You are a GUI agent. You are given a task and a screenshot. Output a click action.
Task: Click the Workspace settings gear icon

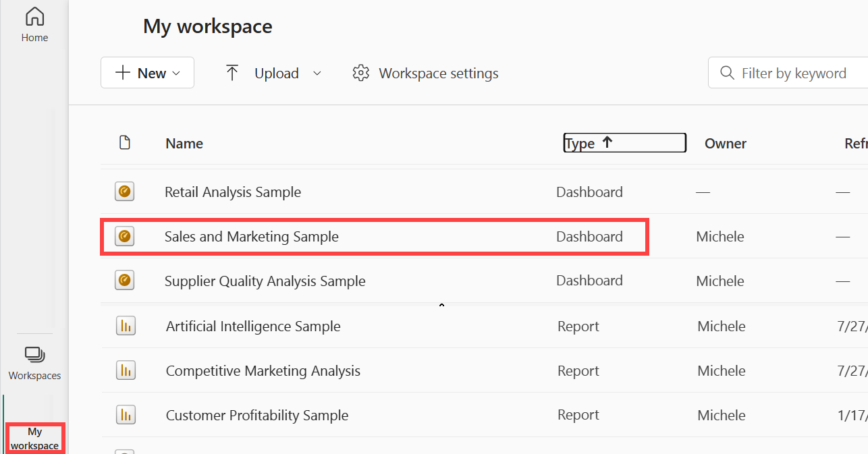click(x=361, y=73)
